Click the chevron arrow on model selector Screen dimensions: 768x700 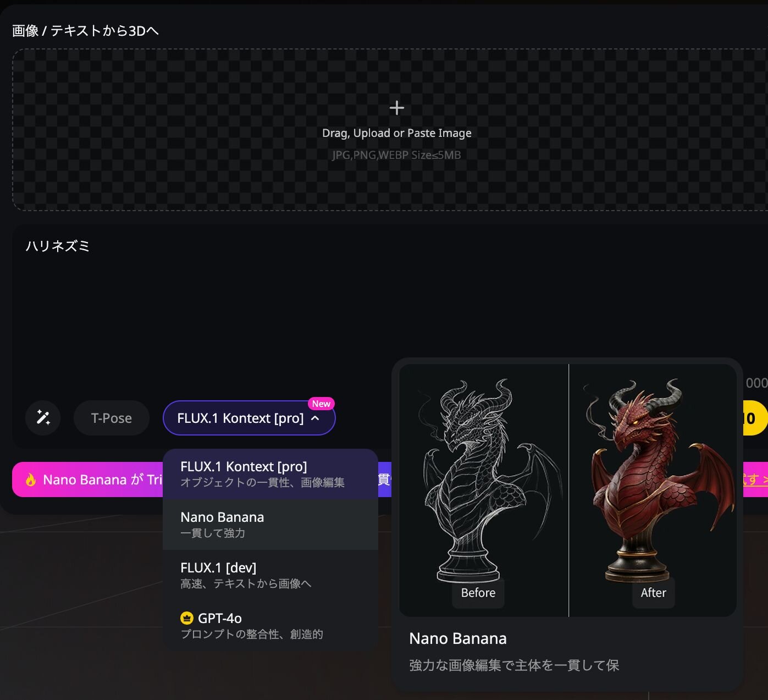pyautogui.click(x=315, y=418)
